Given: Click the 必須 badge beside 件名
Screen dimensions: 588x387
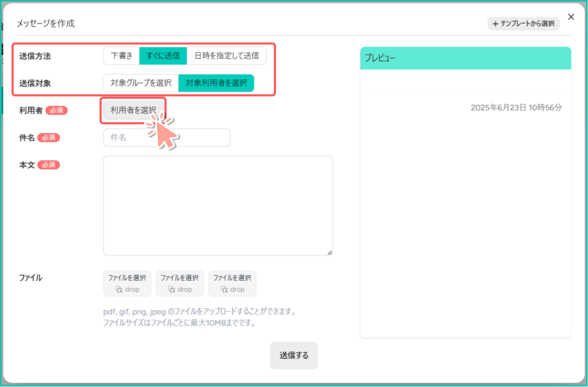Looking at the screenshot, I should pyautogui.click(x=49, y=138).
